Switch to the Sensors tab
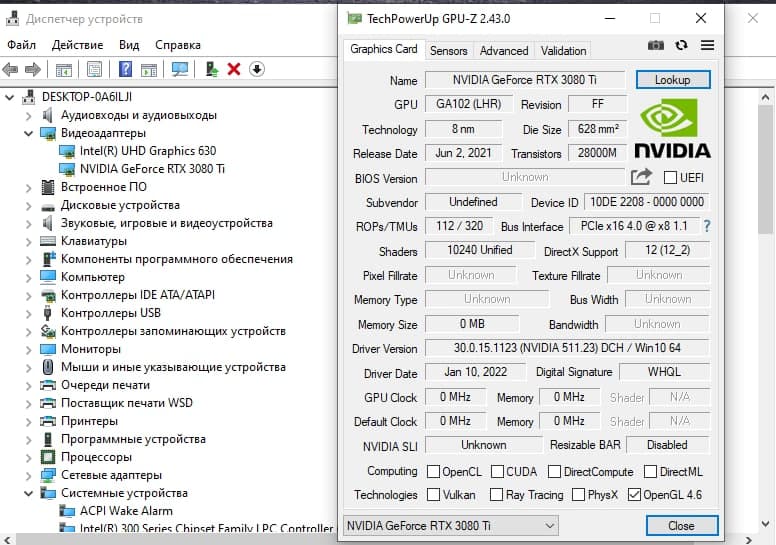Image resolution: width=776 pixels, height=545 pixels. [448, 50]
